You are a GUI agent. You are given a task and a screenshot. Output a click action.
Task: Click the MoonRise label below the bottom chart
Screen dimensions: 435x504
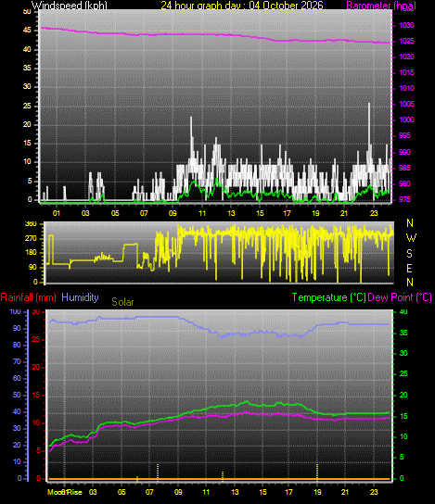(65, 492)
